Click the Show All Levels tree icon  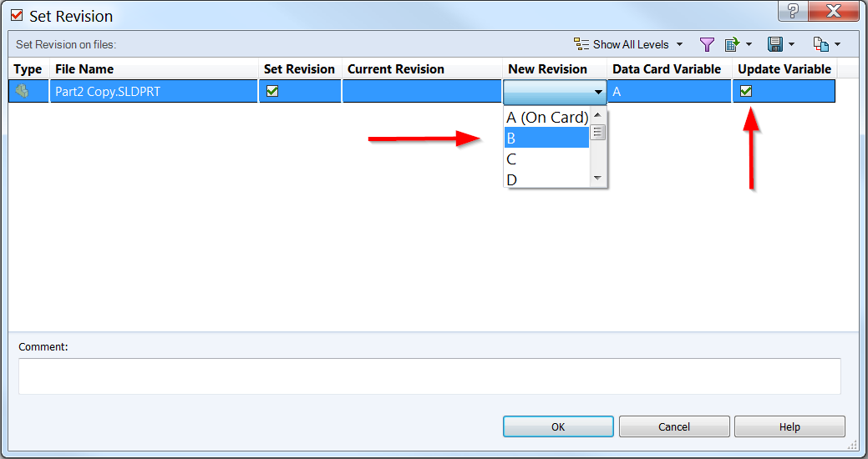point(581,44)
